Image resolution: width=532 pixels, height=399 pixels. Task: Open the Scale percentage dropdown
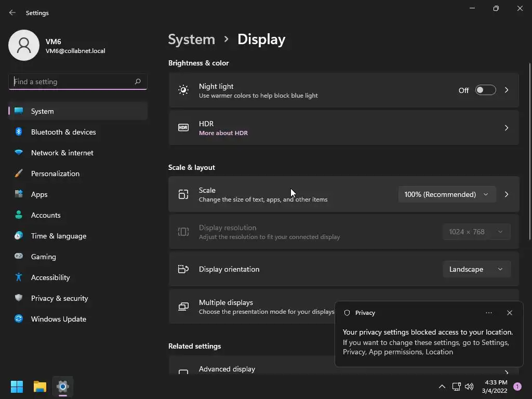click(446, 194)
